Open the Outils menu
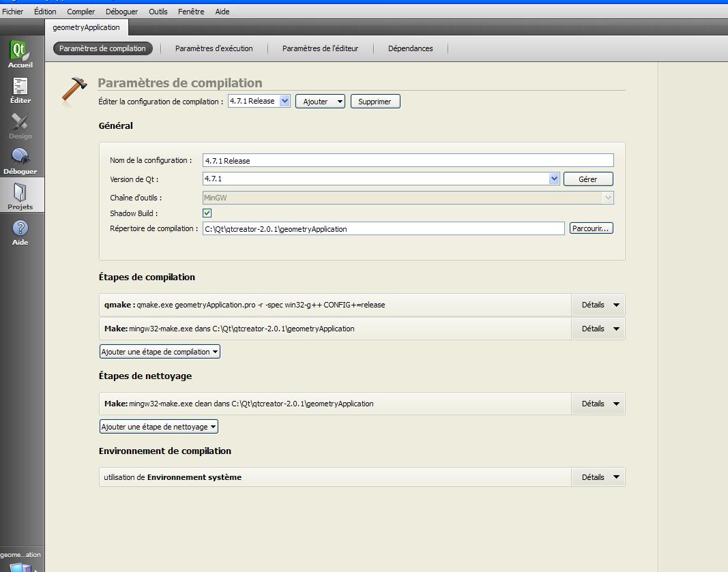The height and width of the screenshot is (572, 728). click(158, 12)
